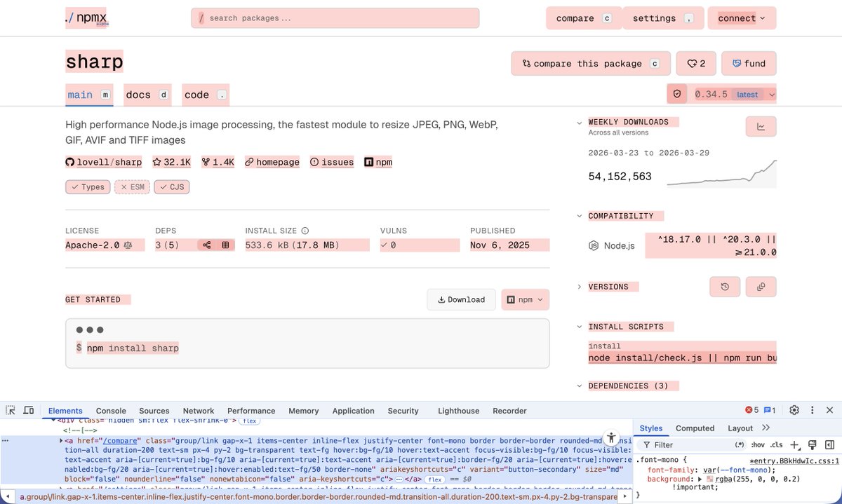
Task: Open the issues link
Action: coord(332,162)
